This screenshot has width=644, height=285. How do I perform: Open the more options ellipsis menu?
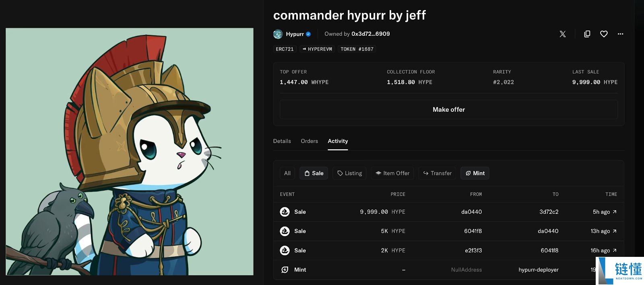pyautogui.click(x=620, y=34)
